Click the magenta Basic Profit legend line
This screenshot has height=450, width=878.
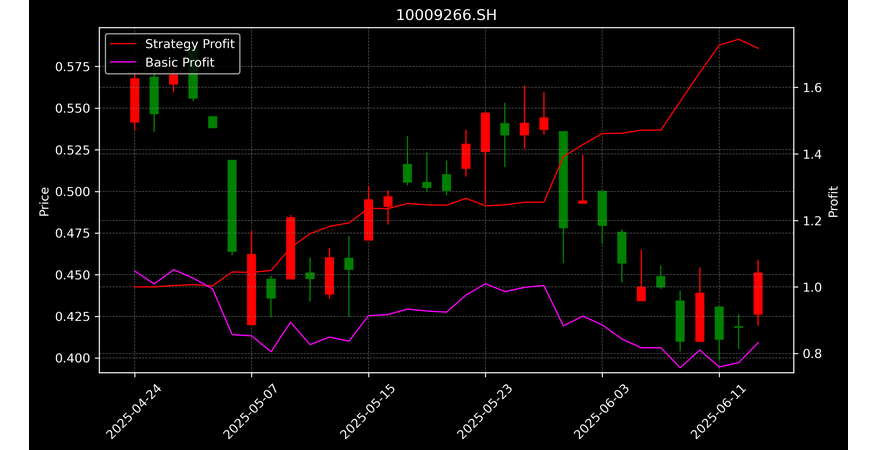123,63
